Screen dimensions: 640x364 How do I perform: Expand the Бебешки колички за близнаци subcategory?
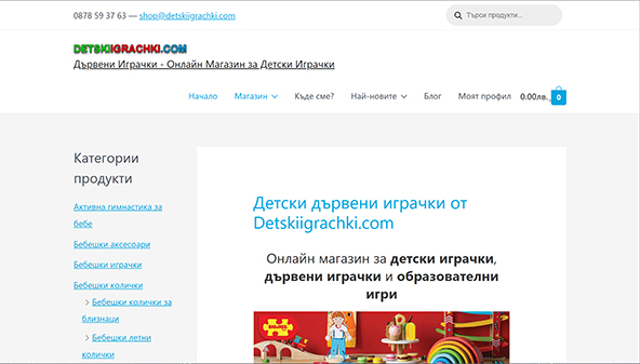(131, 302)
